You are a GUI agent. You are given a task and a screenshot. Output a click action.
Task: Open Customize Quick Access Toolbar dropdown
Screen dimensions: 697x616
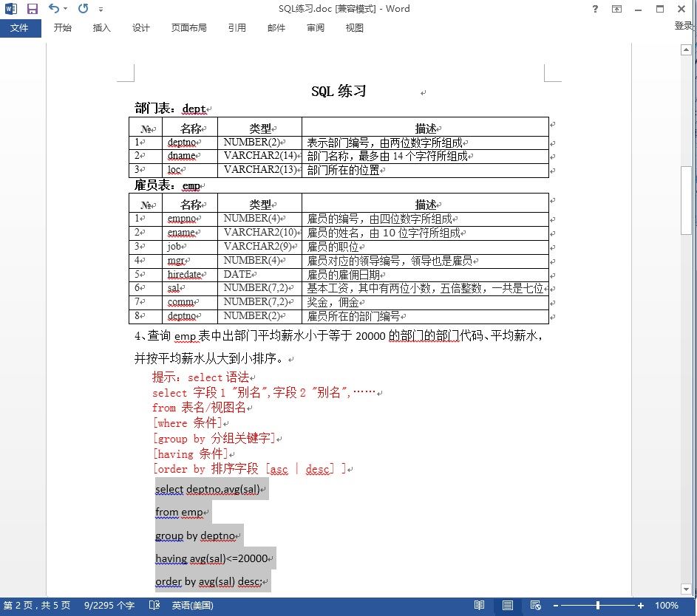101,9
